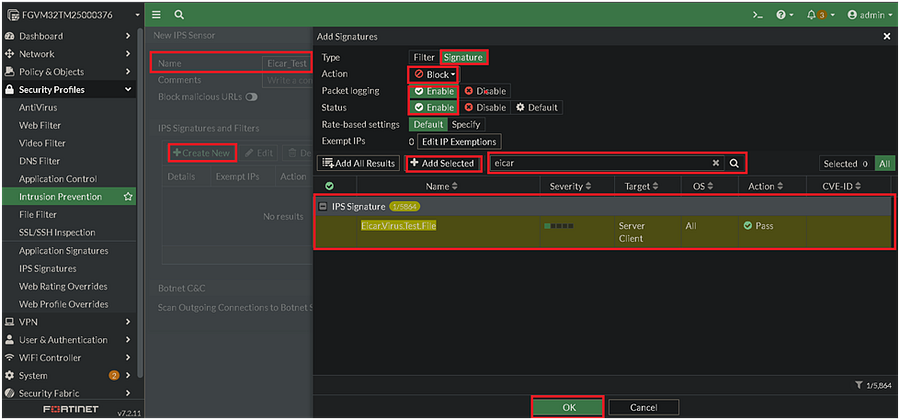Open the IPS Signatures page

click(x=48, y=269)
